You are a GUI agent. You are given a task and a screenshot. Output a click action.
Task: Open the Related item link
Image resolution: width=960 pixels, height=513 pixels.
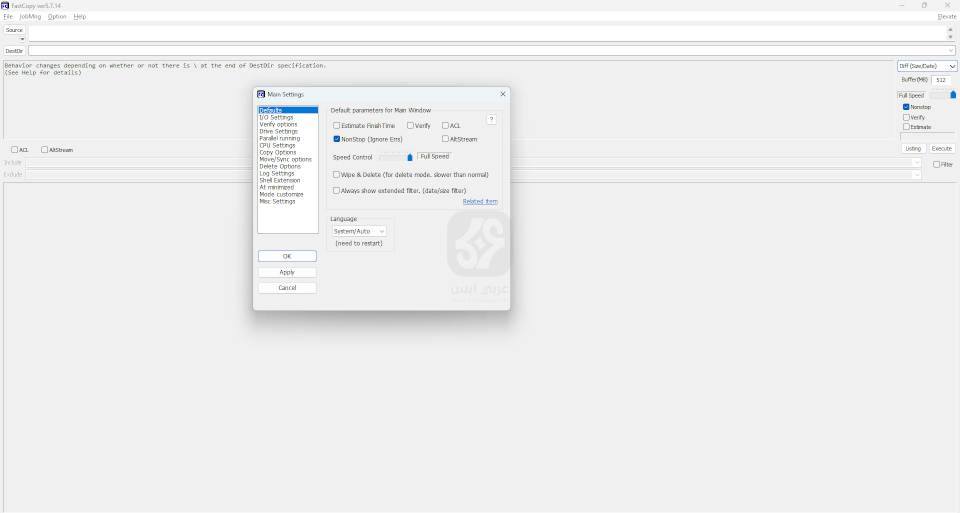[x=480, y=201]
